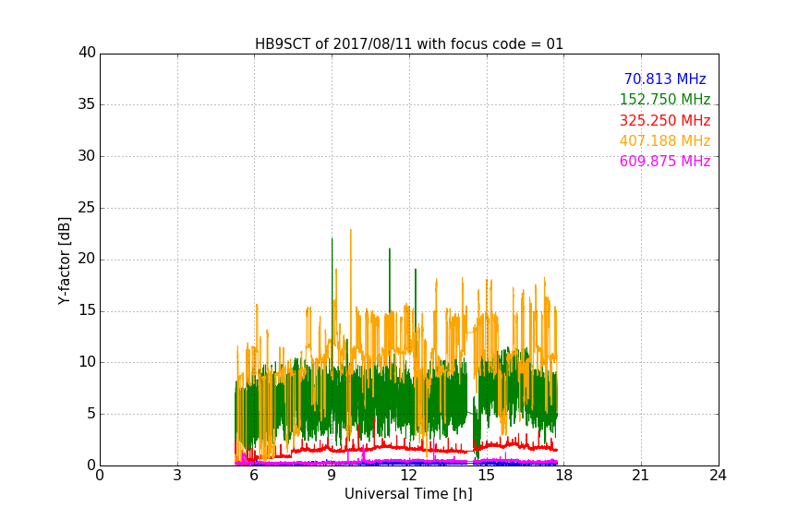This screenshot has height=532, width=798.
Task: Click the y-axis tick label 10
Action: 87,362
